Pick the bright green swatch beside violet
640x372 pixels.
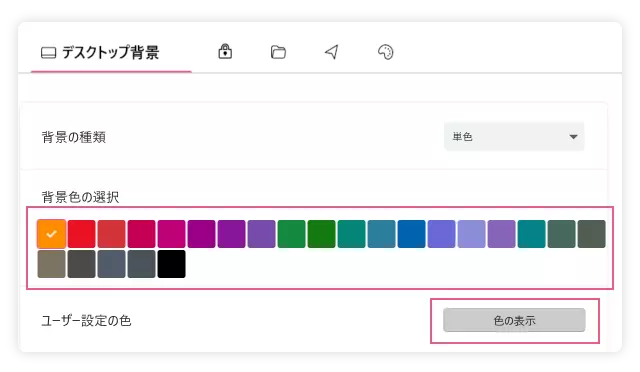(x=291, y=234)
